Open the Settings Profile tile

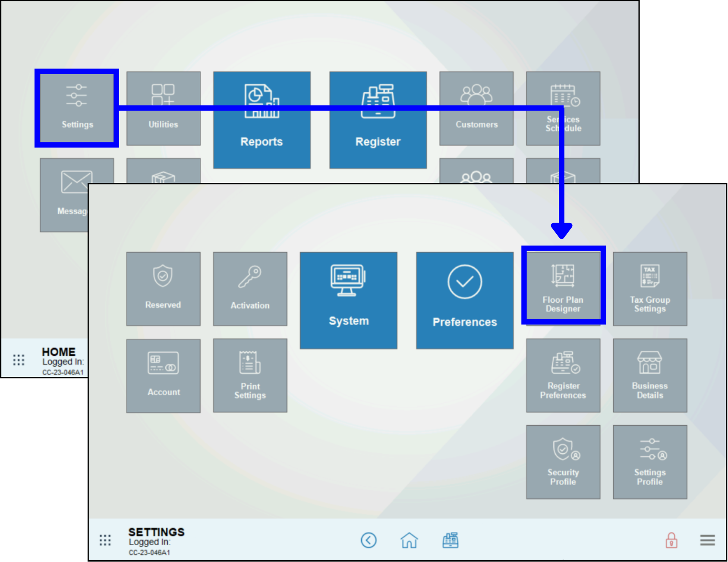(x=649, y=462)
